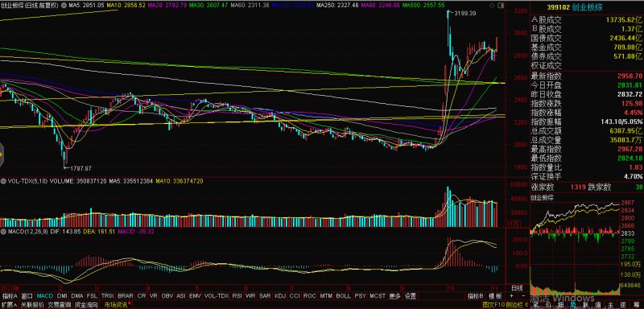644x309 pixels.
Task: Switch indicator to BOLL
Action: 343,296
